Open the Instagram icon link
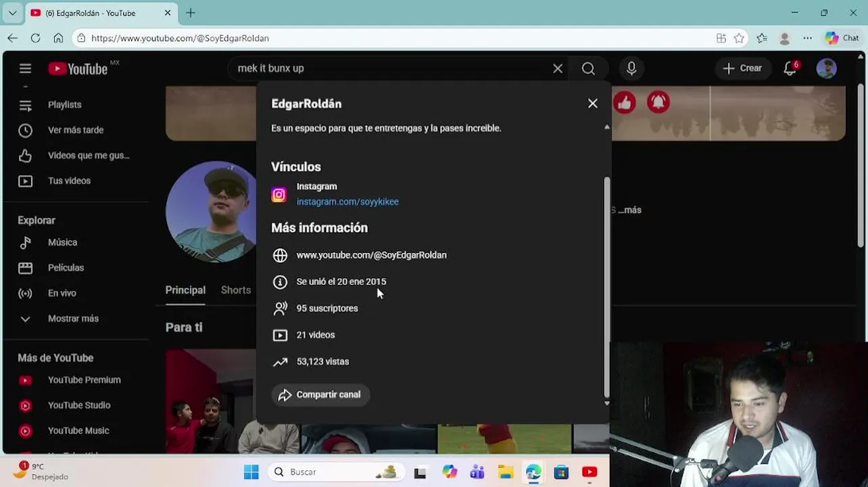Image resolution: width=868 pixels, height=487 pixels. point(279,195)
